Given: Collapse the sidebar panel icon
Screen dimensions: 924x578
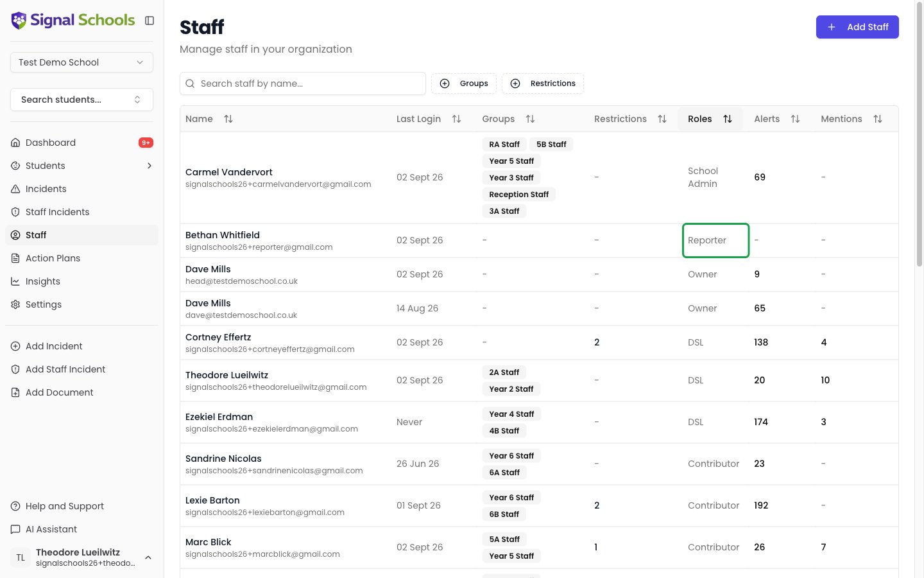Looking at the screenshot, I should pyautogui.click(x=150, y=21).
